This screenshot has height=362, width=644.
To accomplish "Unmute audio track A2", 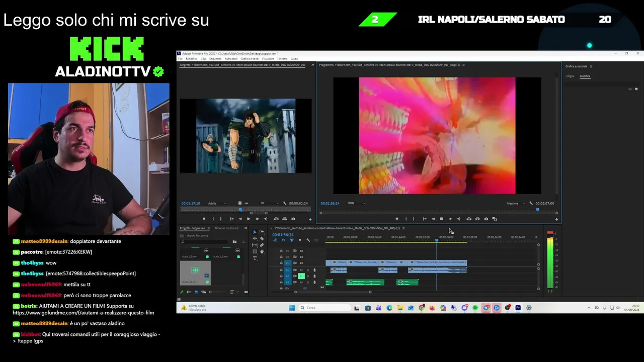I will [301, 276].
